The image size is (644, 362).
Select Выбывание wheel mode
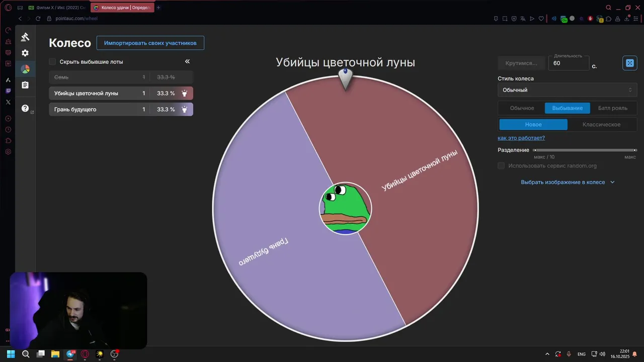click(568, 108)
